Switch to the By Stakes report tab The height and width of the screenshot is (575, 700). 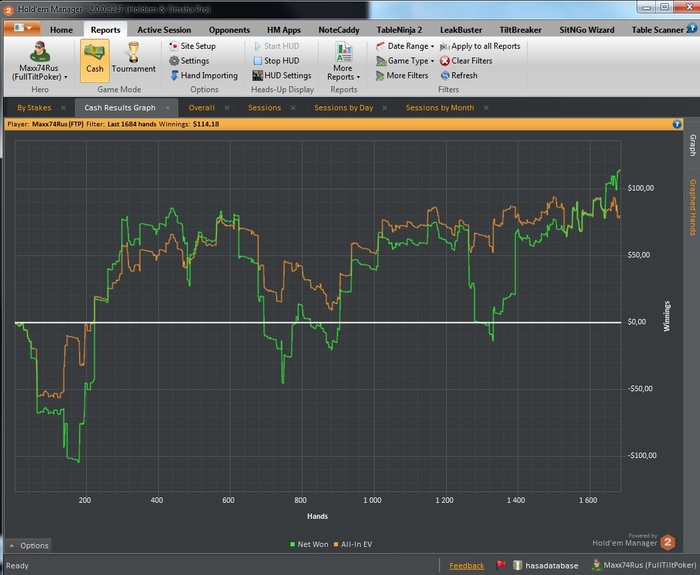pos(34,108)
